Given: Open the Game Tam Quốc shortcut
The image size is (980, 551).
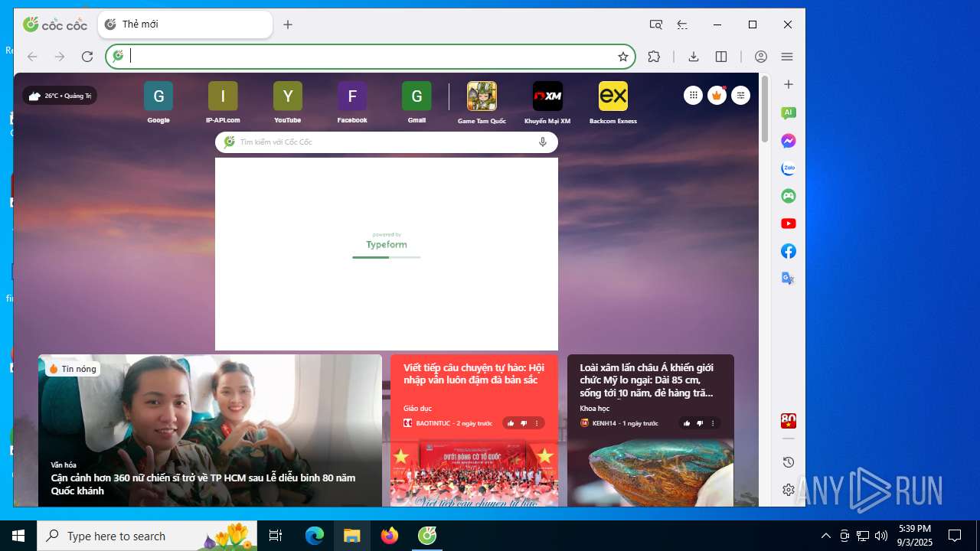Looking at the screenshot, I should point(482,96).
